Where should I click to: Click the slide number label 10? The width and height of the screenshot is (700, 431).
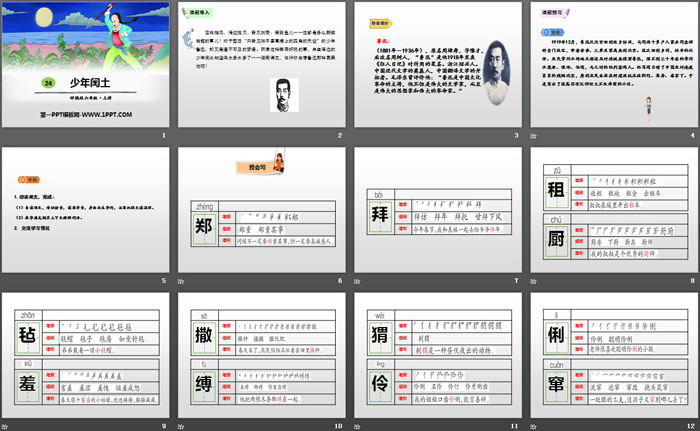(338, 426)
